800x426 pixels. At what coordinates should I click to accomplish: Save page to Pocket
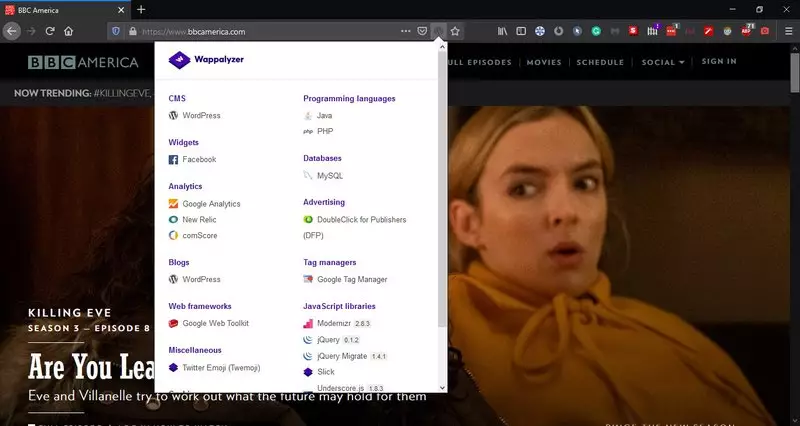(x=422, y=31)
